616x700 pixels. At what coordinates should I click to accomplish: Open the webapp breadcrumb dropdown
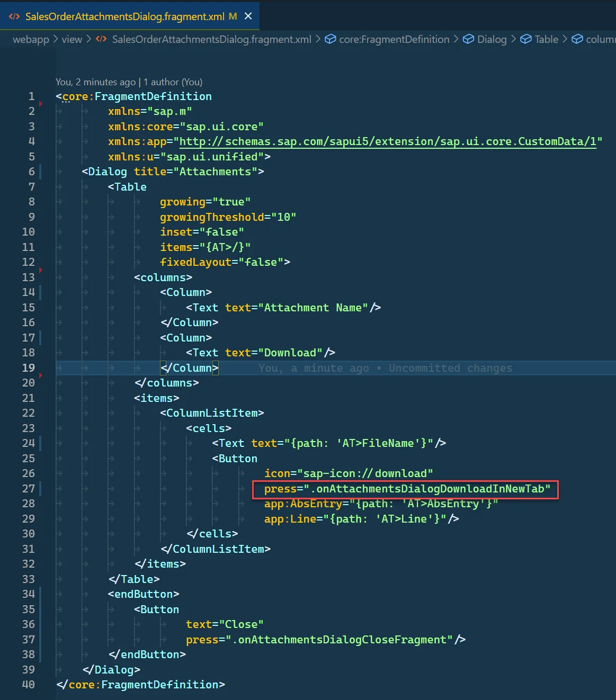(x=31, y=39)
